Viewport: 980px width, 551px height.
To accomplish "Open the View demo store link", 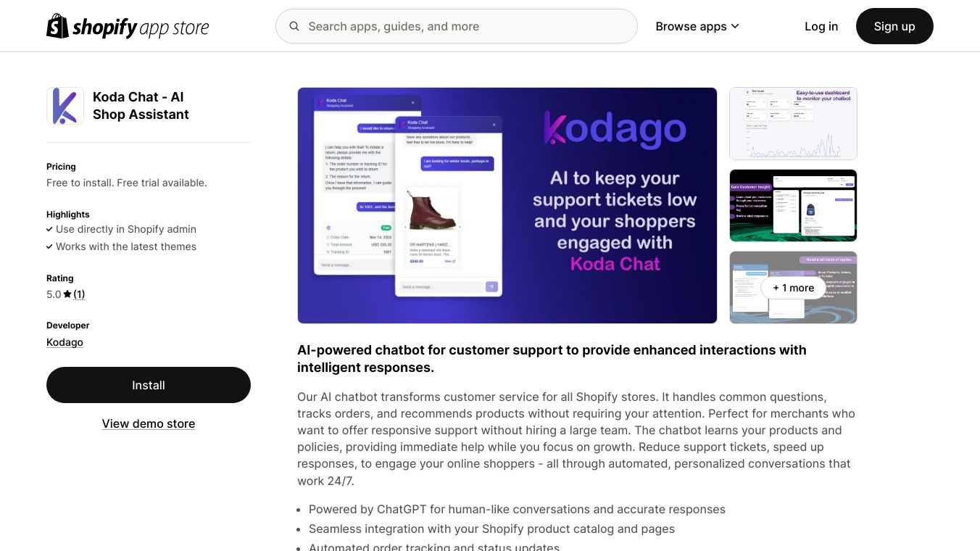I will click(149, 423).
